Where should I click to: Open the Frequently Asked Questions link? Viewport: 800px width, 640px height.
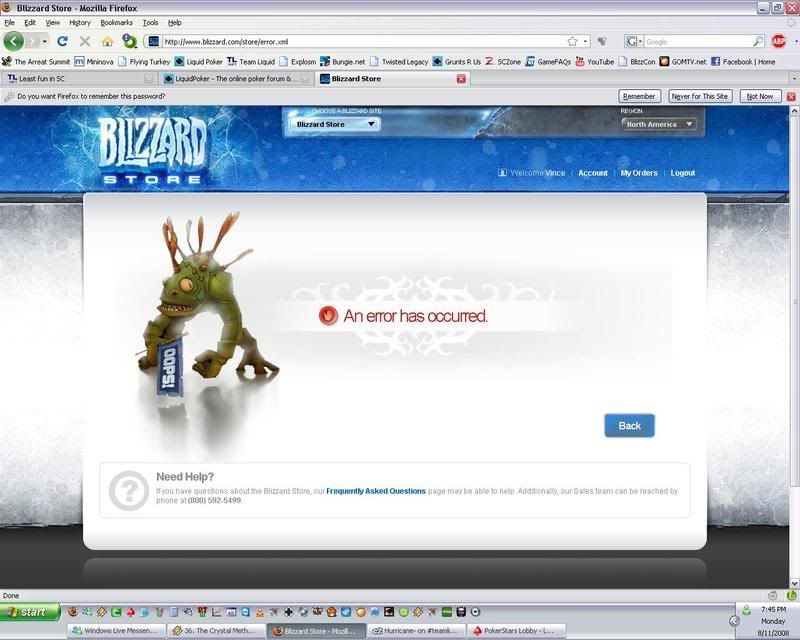click(x=376, y=491)
